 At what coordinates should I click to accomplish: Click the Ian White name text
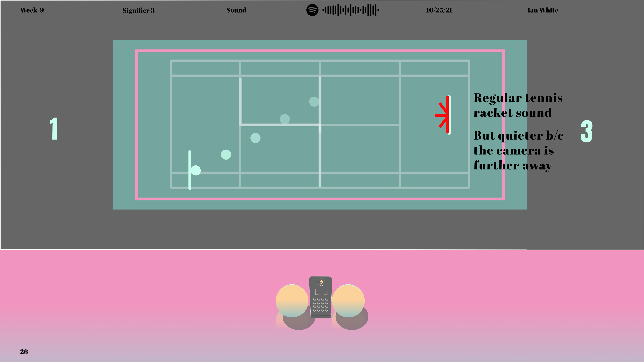[x=543, y=10]
